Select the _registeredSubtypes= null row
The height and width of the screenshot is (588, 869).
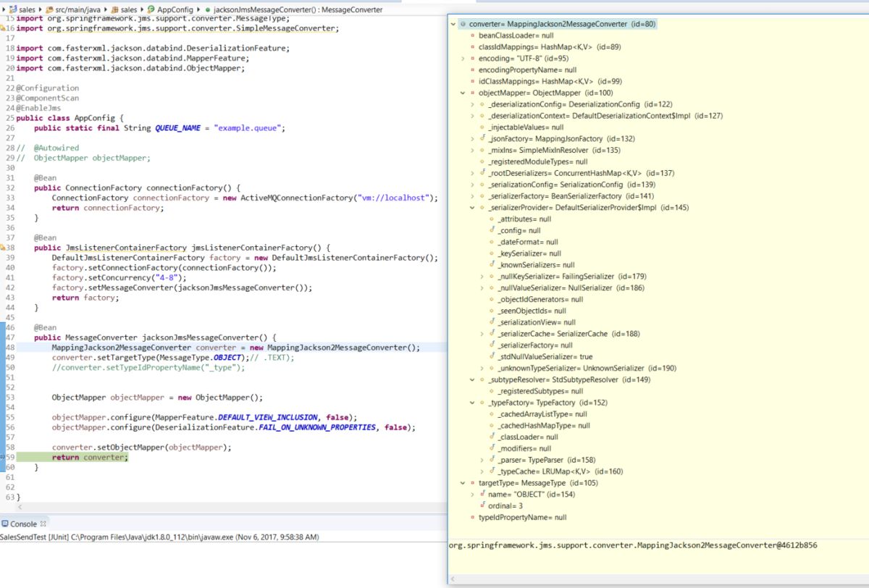pos(540,391)
